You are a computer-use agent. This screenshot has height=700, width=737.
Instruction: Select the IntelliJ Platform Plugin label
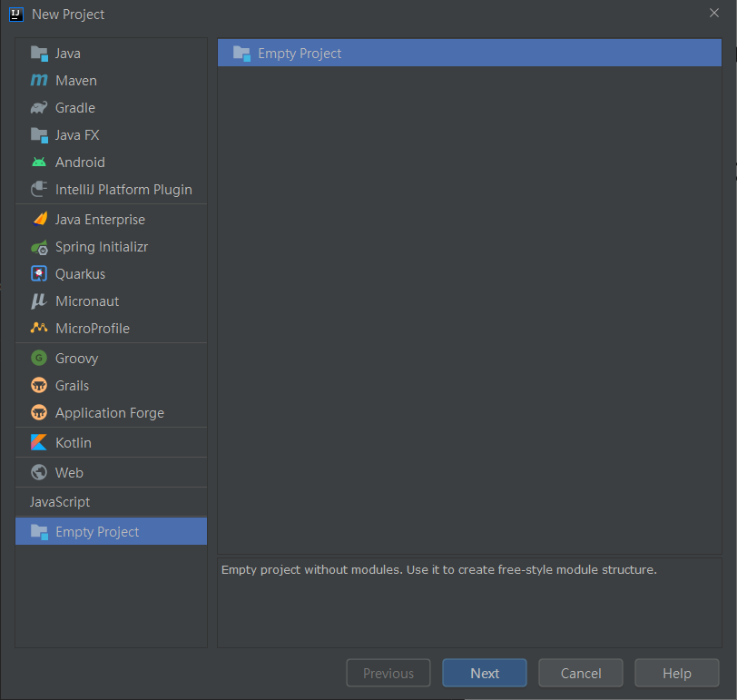pos(123,190)
